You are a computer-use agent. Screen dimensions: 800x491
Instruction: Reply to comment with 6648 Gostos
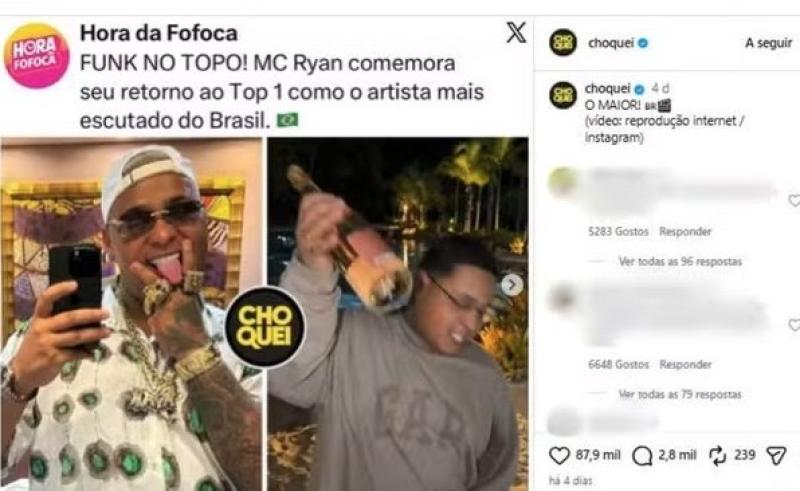coord(685,364)
